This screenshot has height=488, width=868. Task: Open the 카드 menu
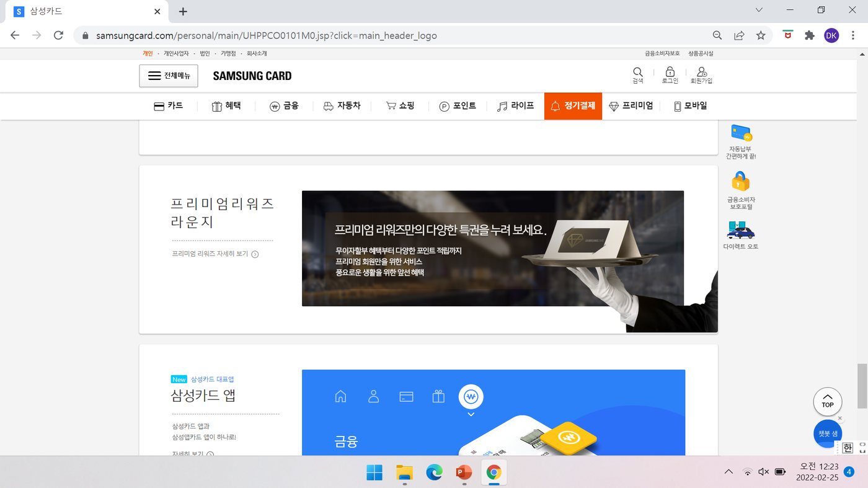point(169,106)
